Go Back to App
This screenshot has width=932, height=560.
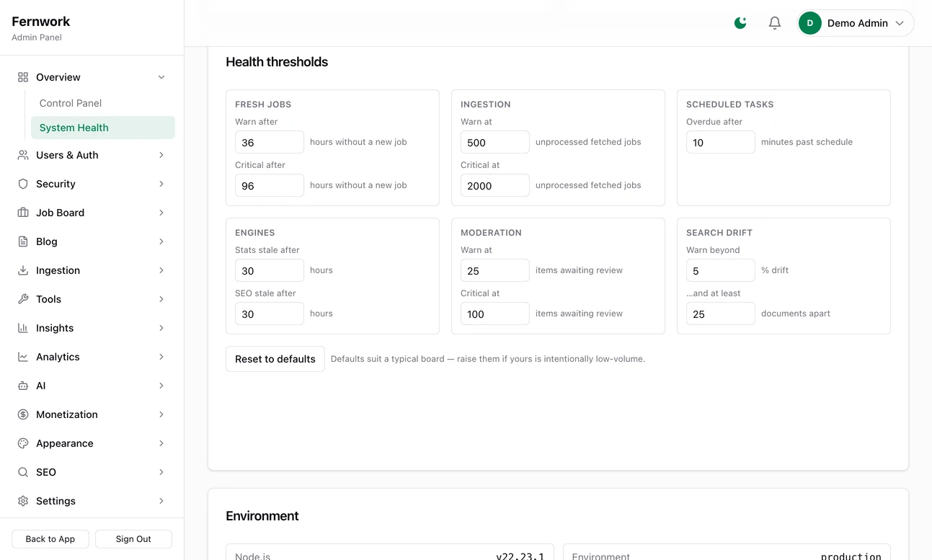pos(50,539)
